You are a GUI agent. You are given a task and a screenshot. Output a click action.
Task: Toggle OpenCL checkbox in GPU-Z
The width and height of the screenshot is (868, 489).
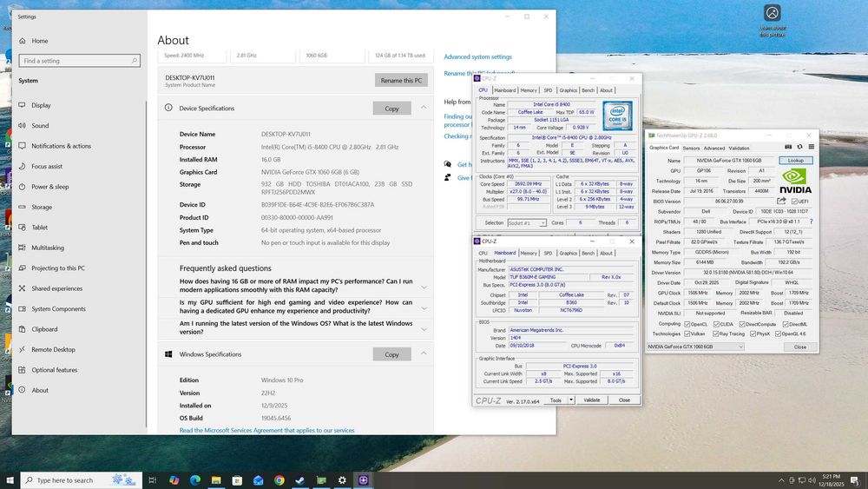point(687,324)
